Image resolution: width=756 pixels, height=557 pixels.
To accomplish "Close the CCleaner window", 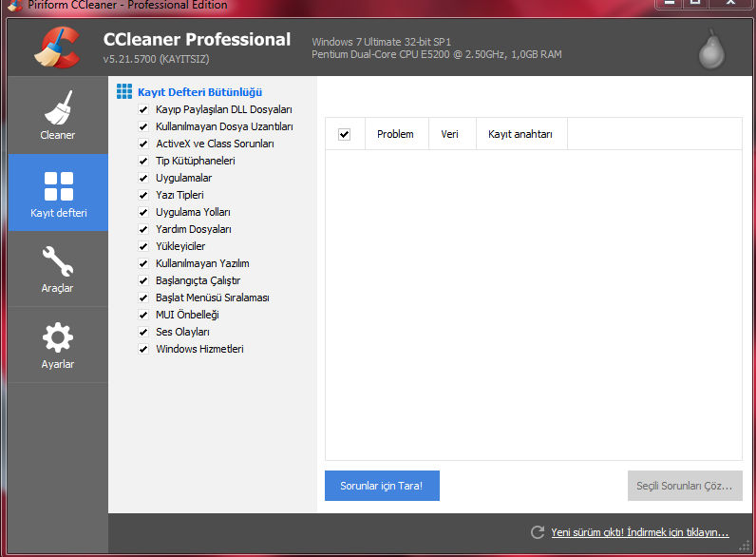I will [x=730, y=4].
